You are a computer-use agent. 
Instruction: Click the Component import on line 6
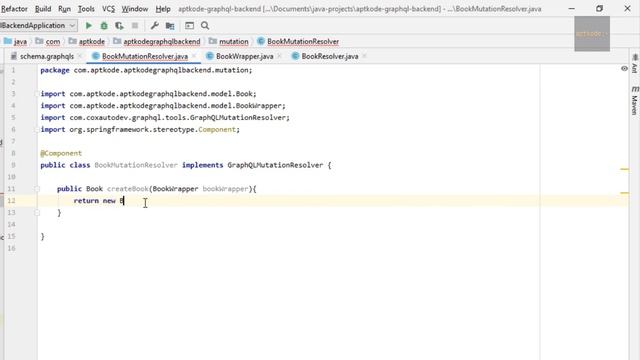pos(140,129)
